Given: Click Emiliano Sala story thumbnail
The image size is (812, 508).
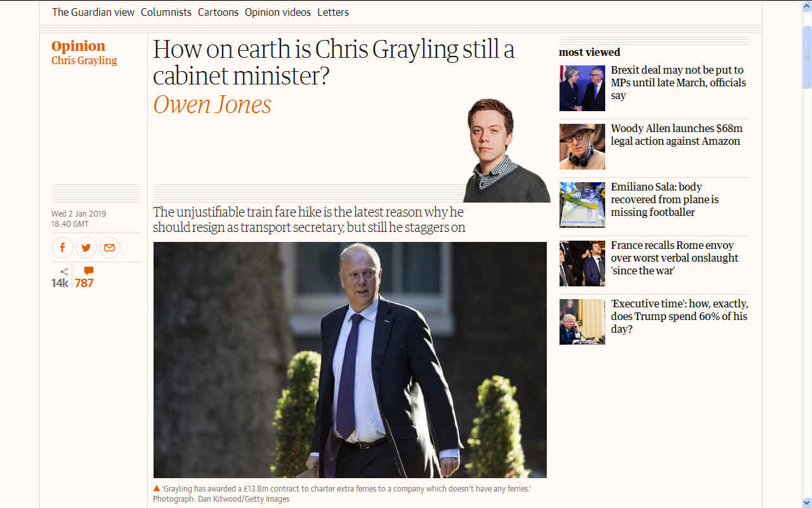Looking at the screenshot, I should (582, 204).
